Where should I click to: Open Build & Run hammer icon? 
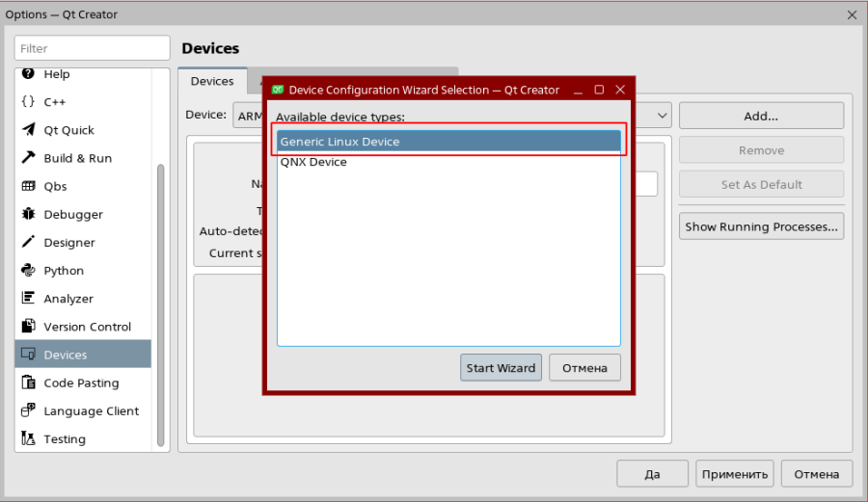28,158
